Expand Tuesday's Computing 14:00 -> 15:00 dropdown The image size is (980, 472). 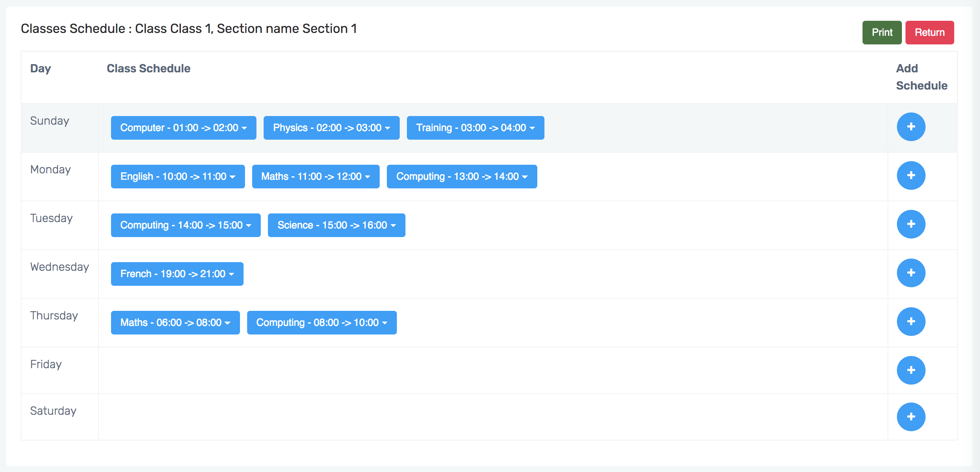(186, 225)
